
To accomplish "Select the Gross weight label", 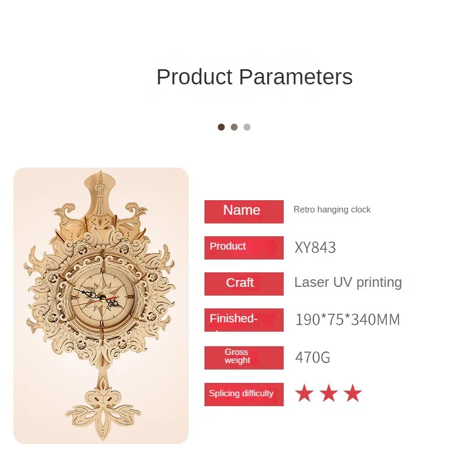I will pyautogui.click(x=244, y=358).
